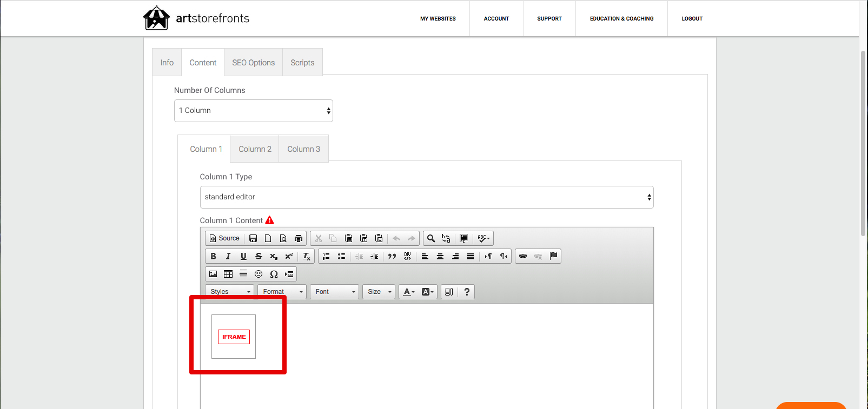
Task: Toggle the Source view button
Action: coord(224,238)
